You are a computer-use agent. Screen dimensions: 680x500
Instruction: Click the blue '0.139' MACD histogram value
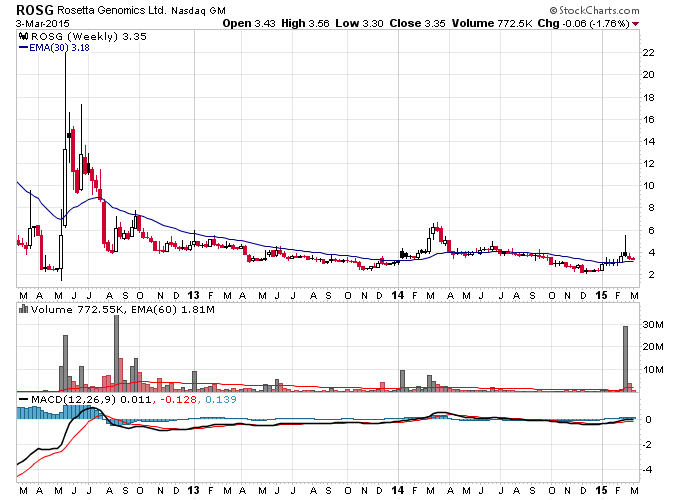click(221, 399)
